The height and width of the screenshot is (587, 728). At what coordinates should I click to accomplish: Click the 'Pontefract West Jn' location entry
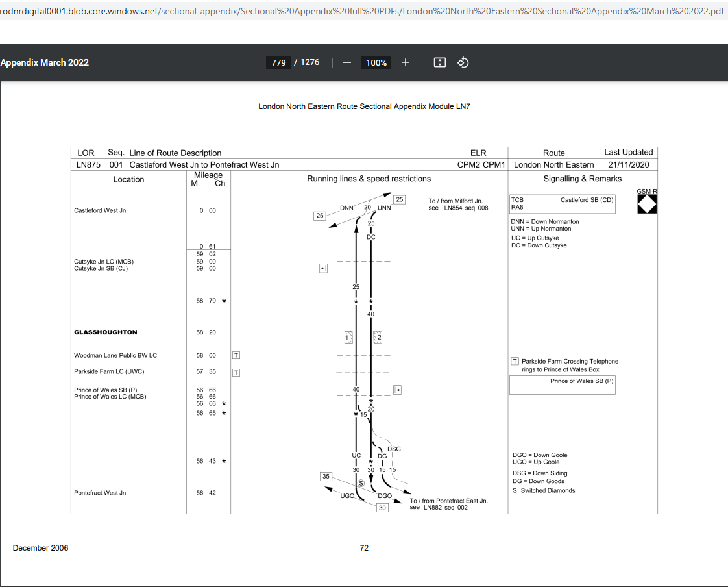click(100, 493)
